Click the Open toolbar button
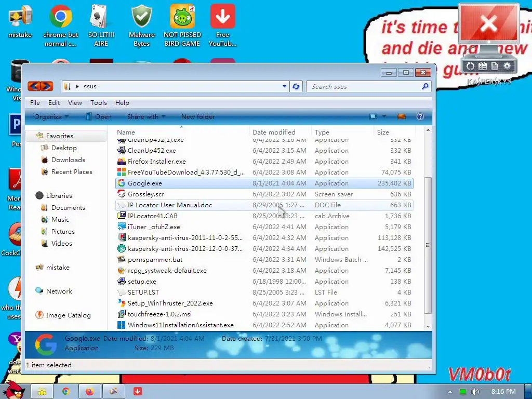Screen dimensions: 532x399 click(98, 117)
